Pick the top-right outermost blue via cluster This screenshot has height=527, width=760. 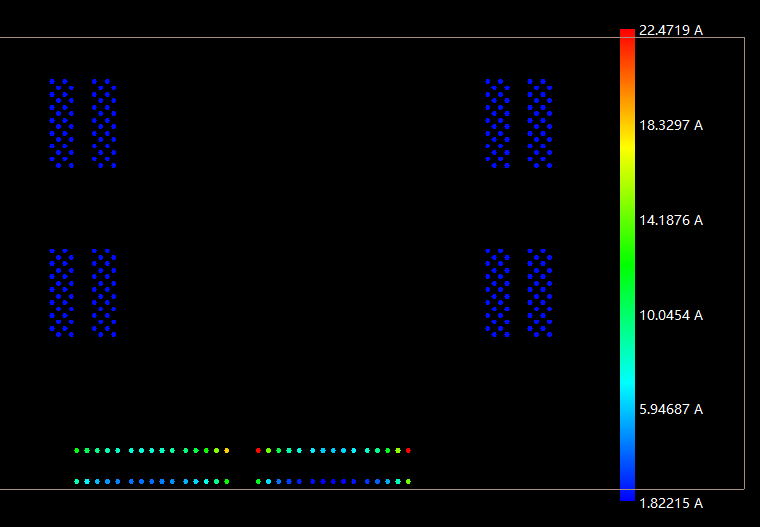[x=540, y=123]
